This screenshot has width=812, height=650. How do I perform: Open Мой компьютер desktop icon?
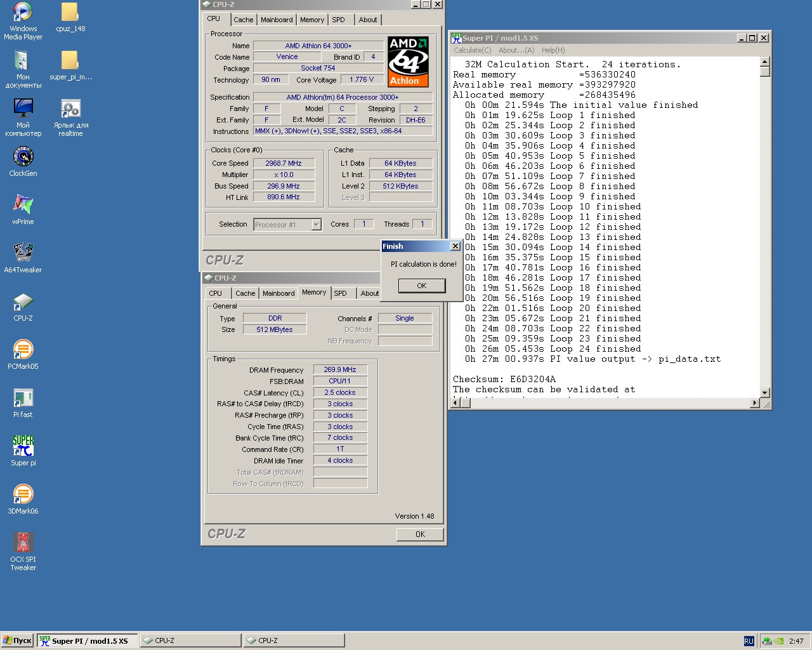coord(23,117)
